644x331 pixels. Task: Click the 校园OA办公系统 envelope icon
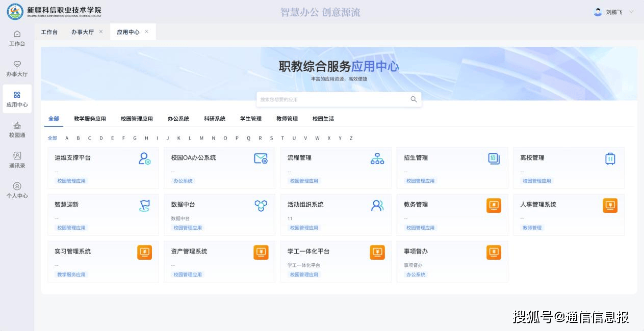pos(261,158)
